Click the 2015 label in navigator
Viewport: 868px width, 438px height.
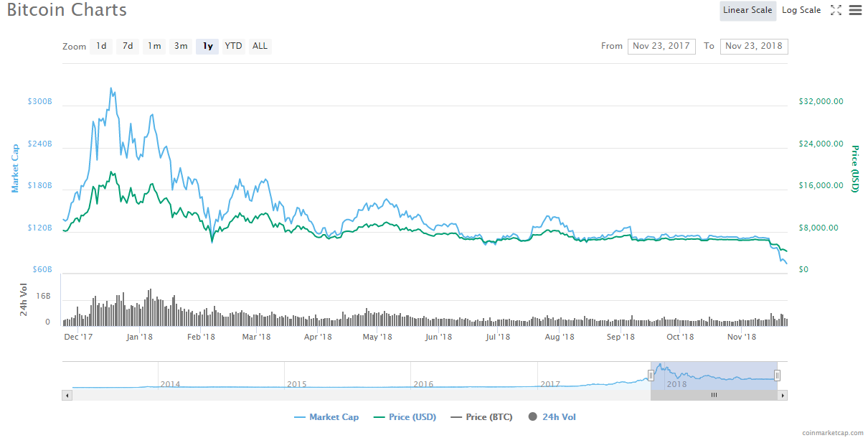click(296, 384)
